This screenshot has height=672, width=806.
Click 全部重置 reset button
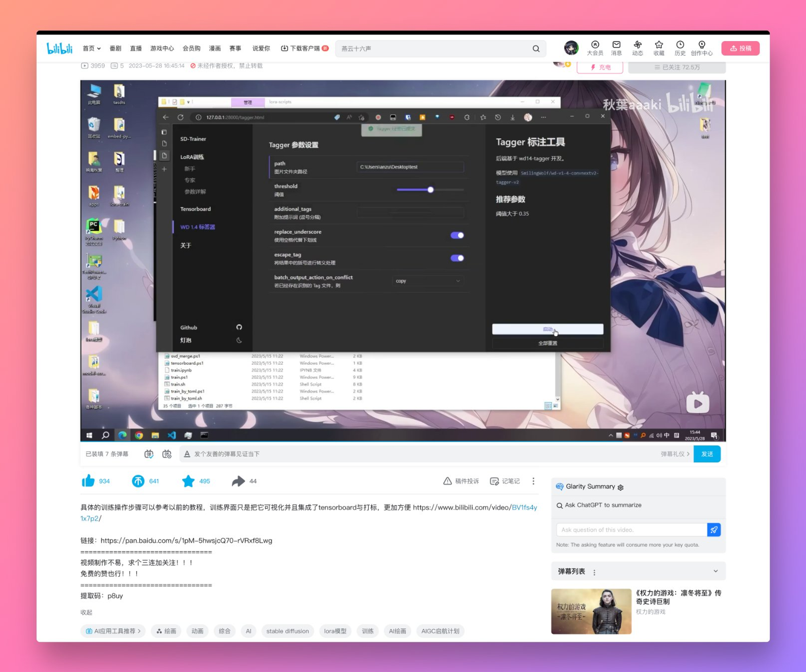point(547,343)
